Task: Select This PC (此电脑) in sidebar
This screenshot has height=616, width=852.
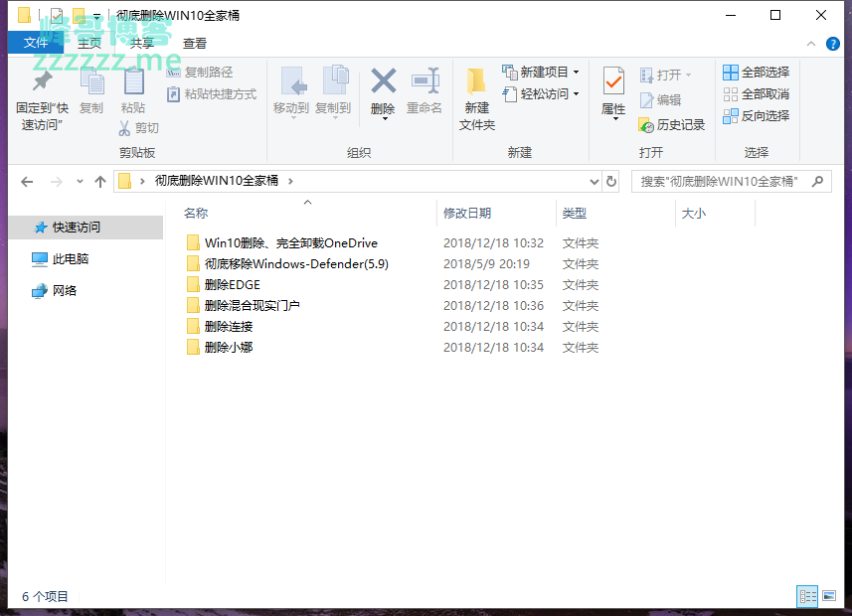Action: [x=60, y=259]
